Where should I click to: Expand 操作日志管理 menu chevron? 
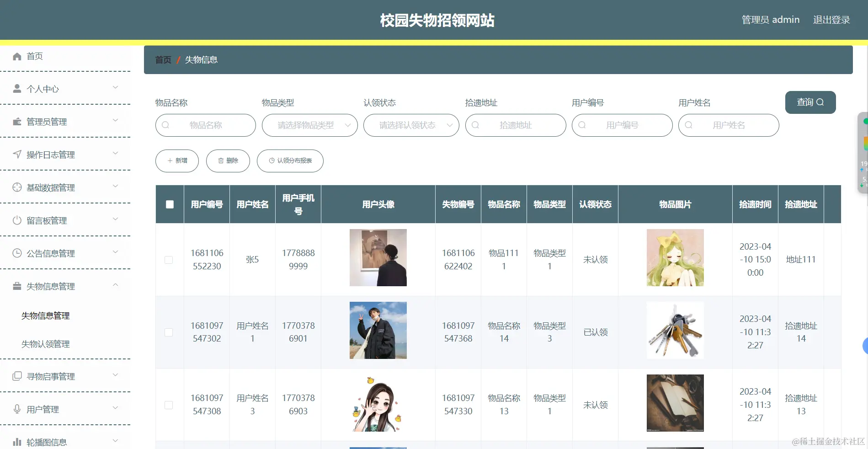[116, 153]
